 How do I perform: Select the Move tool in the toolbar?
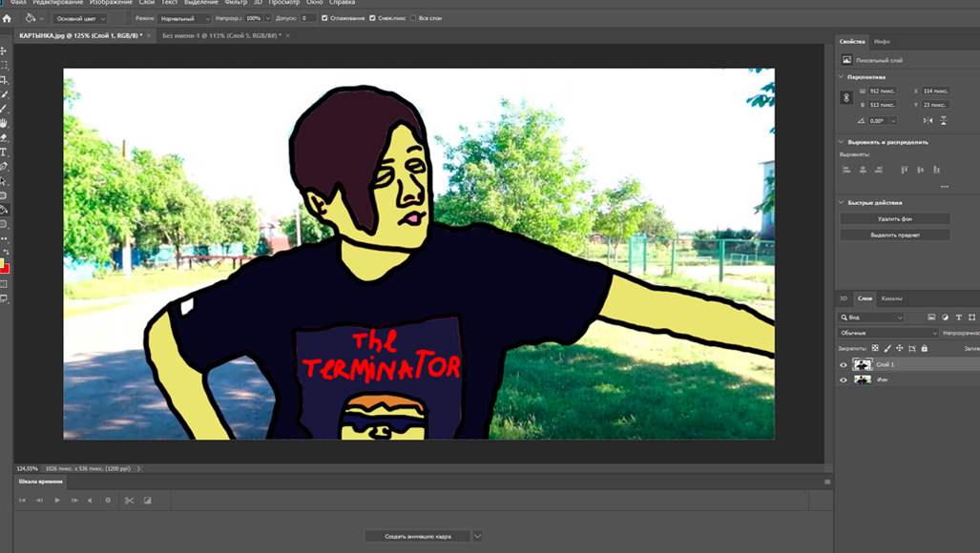pos(5,51)
